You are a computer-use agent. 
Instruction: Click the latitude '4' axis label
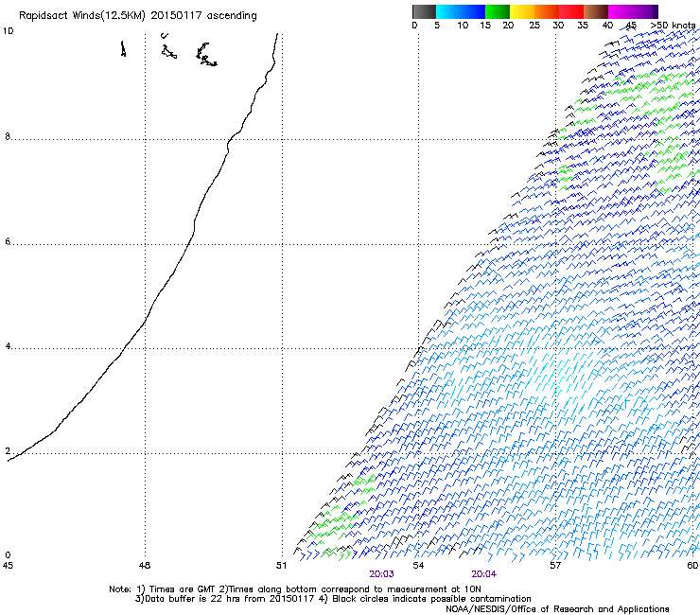pos(8,346)
